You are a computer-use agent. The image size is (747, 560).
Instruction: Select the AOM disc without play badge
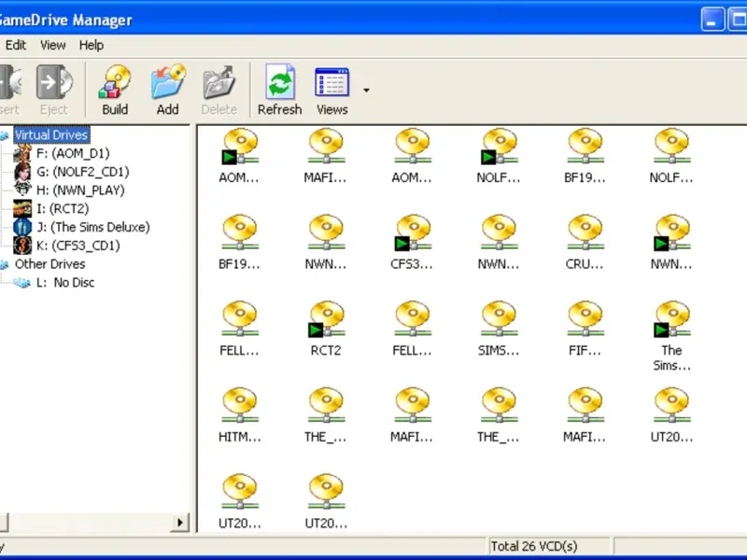pos(413,156)
